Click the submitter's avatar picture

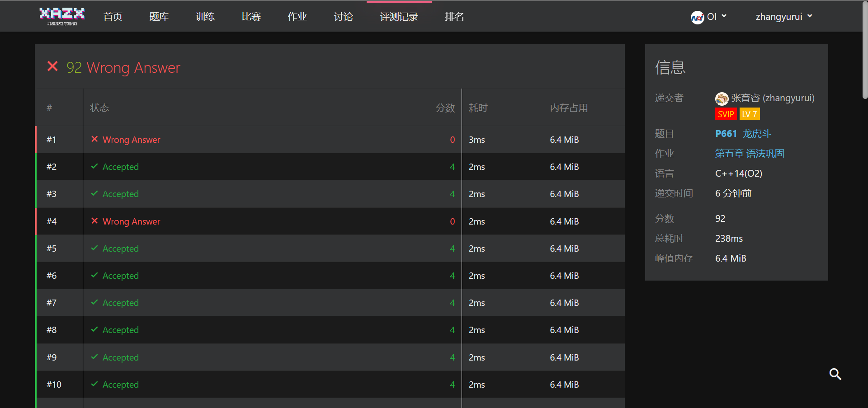click(722, 98)
